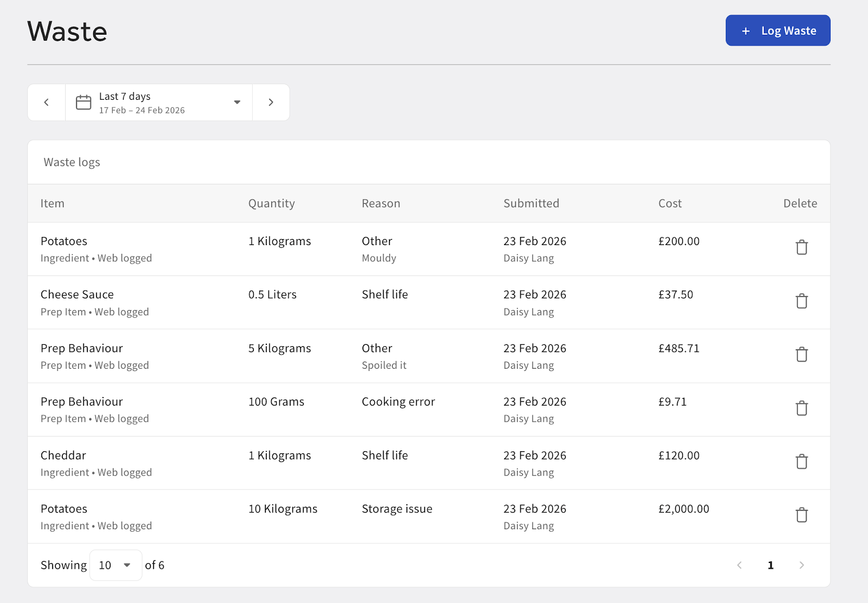Image resolution: width=868 pixels, height=603 pixels.
Task: Open the Last 7 days dropdown
Action: [237, 102]
